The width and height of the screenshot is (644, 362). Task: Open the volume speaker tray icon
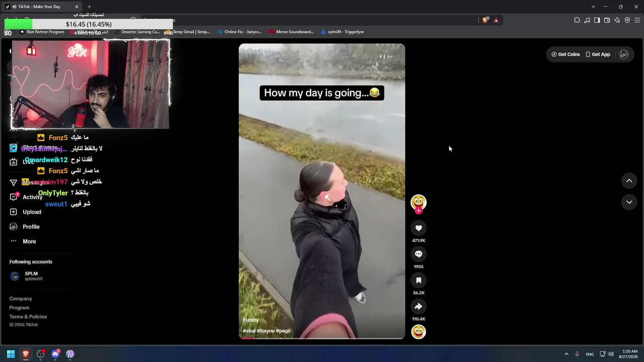[x=611, y=354]
